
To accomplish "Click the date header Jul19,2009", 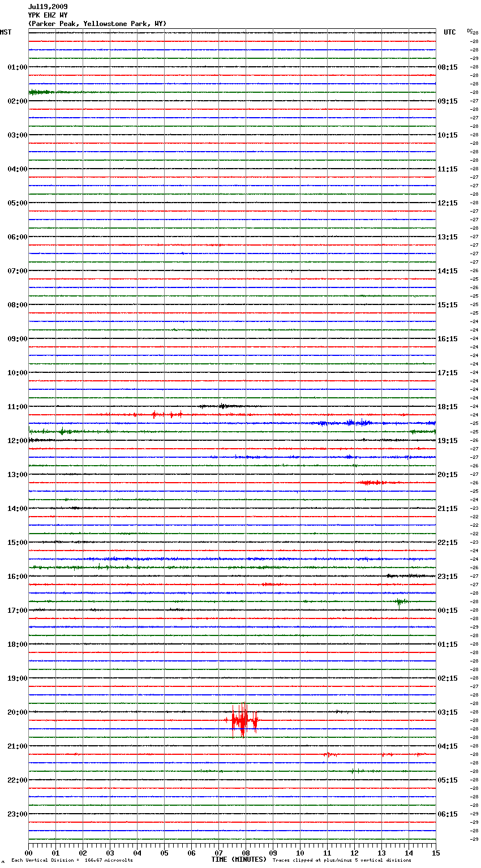I will coord(48,7).
